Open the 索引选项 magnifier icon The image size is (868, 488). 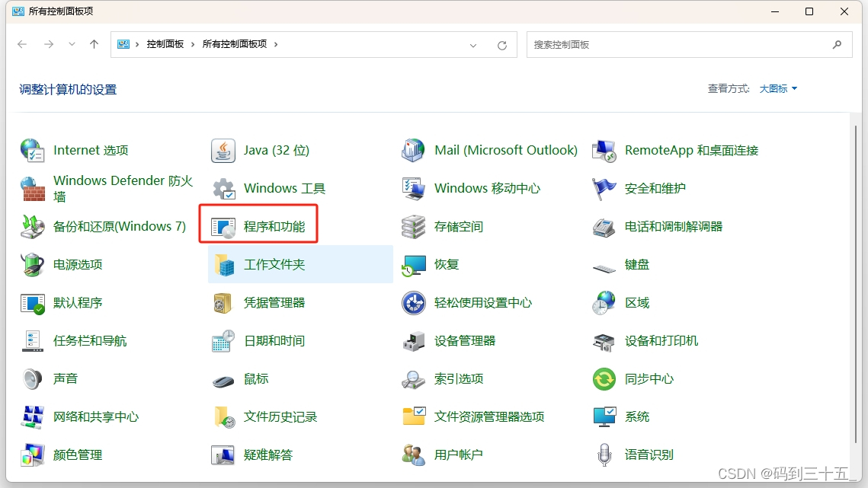click(x=414, y=379)
